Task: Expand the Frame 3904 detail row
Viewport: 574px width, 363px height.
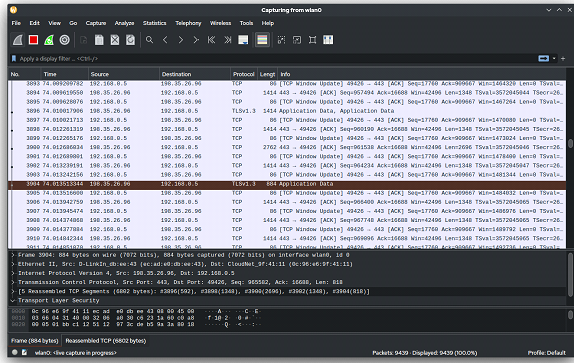Action: (13, 255)
